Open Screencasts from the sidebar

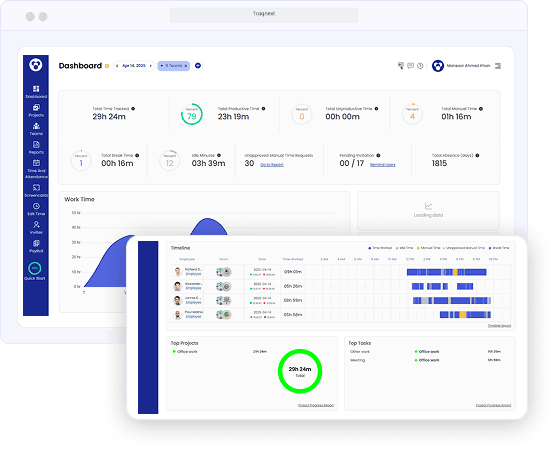36,191
